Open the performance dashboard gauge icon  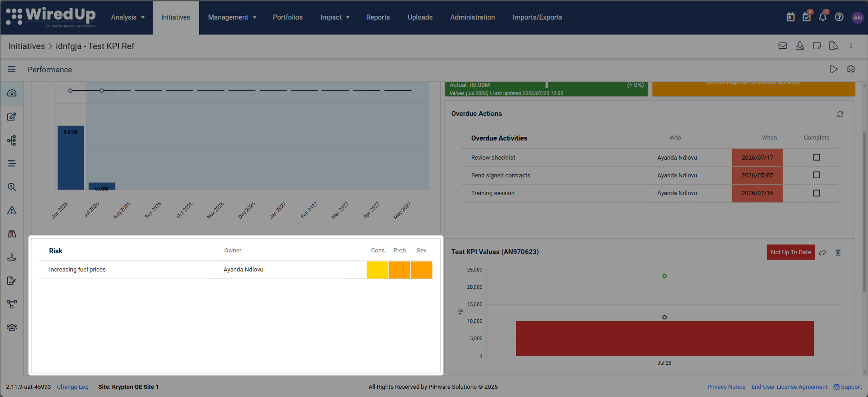(x=12, y=93)
